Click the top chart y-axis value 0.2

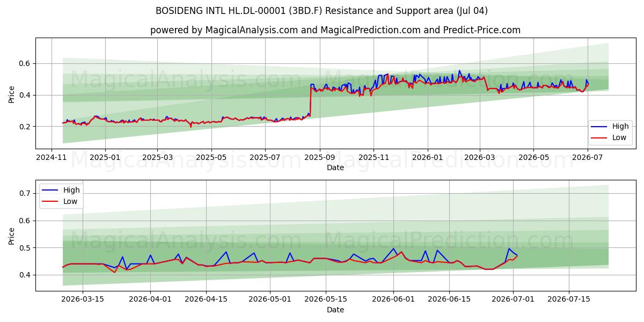point(26,127)
